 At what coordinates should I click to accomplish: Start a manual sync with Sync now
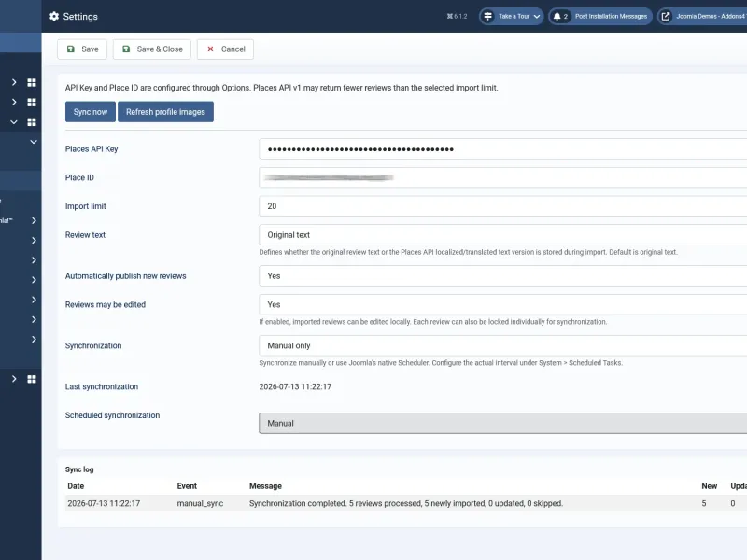tap(91, 112)
